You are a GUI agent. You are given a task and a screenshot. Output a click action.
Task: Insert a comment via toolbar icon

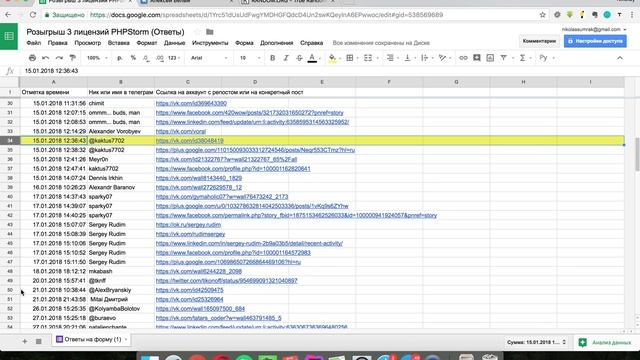click(x=477, y=58)
